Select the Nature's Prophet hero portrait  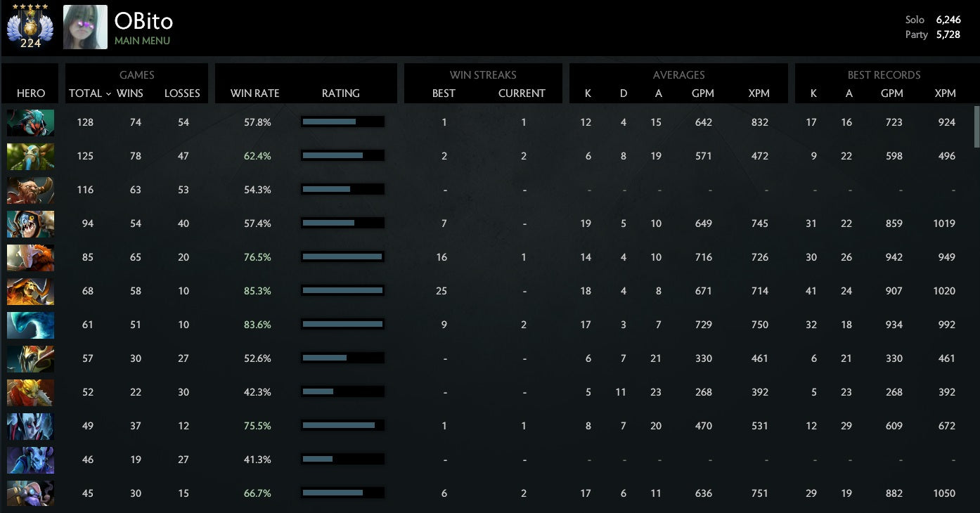[30, 156]
